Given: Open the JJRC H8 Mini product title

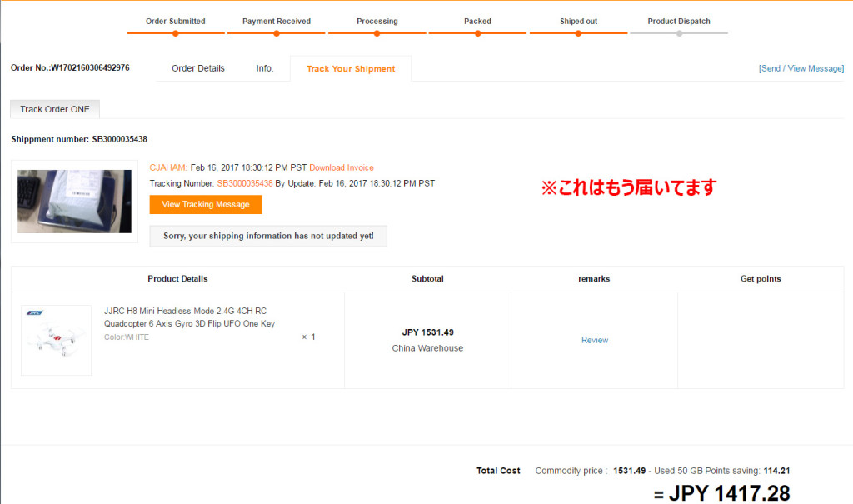Looking at the screenshot, I should pyautogui.click(x=189, y=317).
